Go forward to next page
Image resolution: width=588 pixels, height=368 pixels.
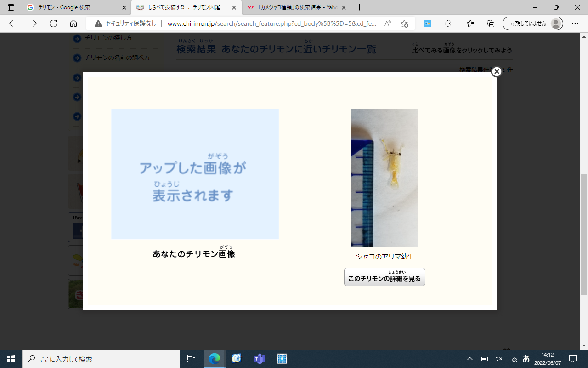[x=33, y=23]
